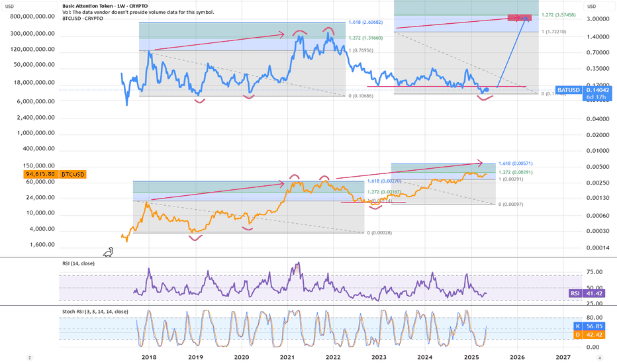Click the BATUSD price tag on right axis
The height and width of the screenshot is (364, 617).
pos(569,90)
